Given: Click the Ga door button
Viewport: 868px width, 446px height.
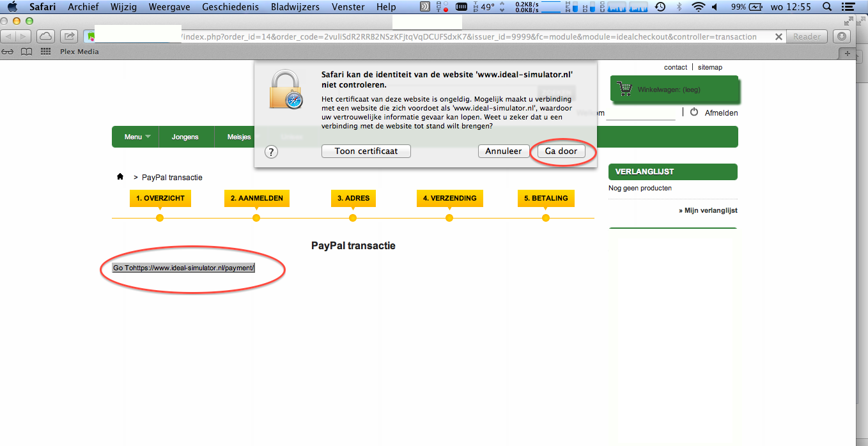Looking at the screenshot, I should 561,151.
